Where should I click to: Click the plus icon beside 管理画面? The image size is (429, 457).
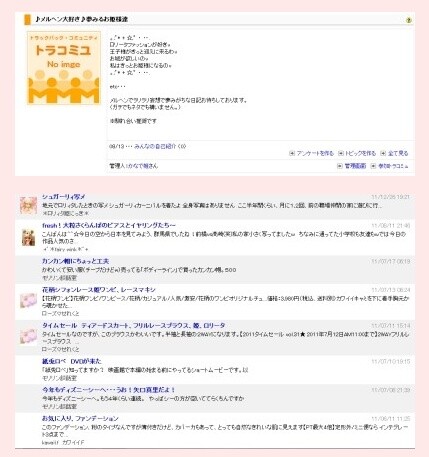pos(340,166)
